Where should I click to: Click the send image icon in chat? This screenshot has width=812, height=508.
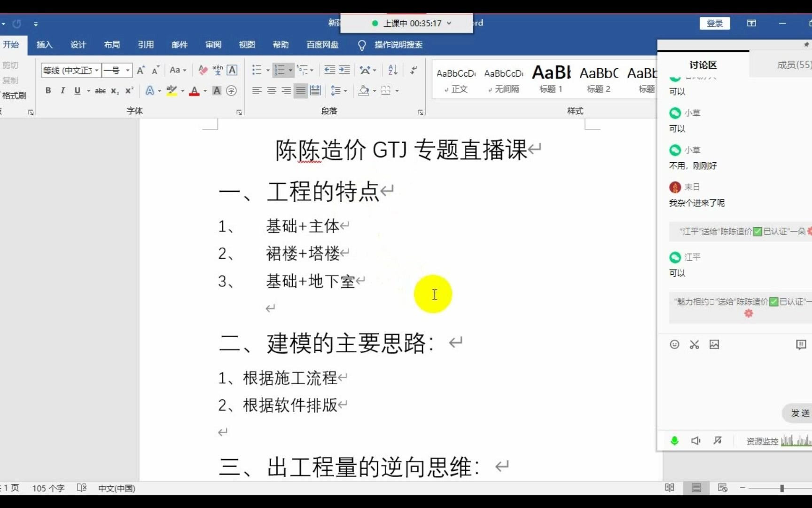[x=714, y=344]
